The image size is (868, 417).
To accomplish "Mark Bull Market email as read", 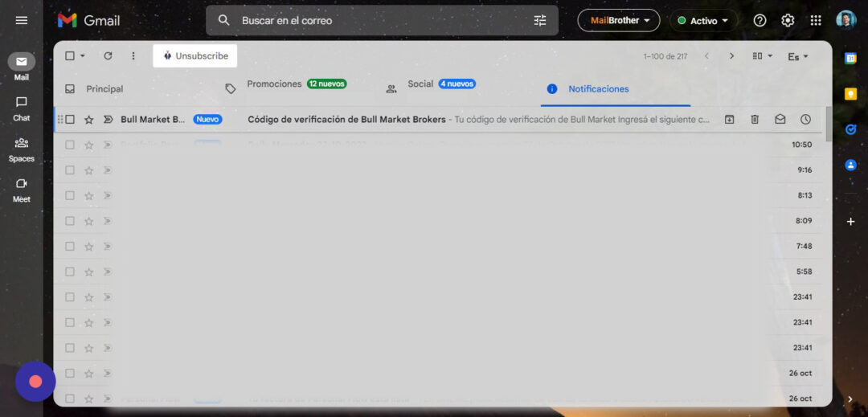I will pyautogui.click(x=780, y=120).
